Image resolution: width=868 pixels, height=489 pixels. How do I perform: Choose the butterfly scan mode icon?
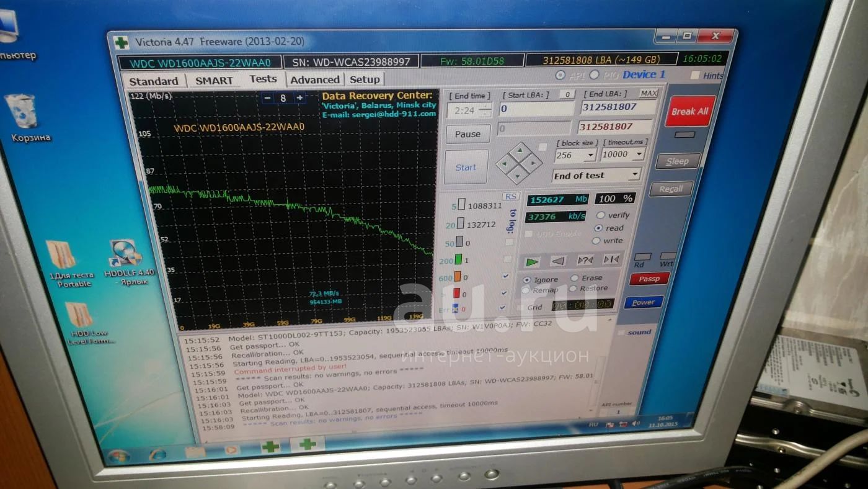click(611, 259)
